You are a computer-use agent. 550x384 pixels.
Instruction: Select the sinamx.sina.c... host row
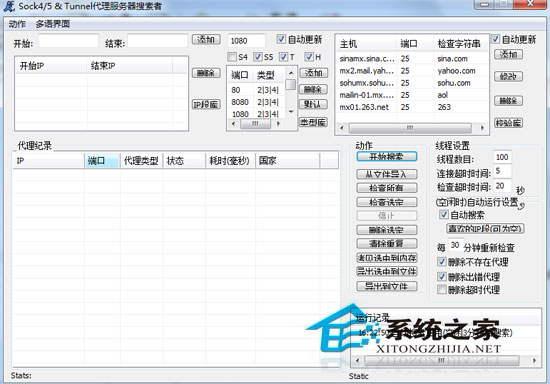(x=412, y=59)
